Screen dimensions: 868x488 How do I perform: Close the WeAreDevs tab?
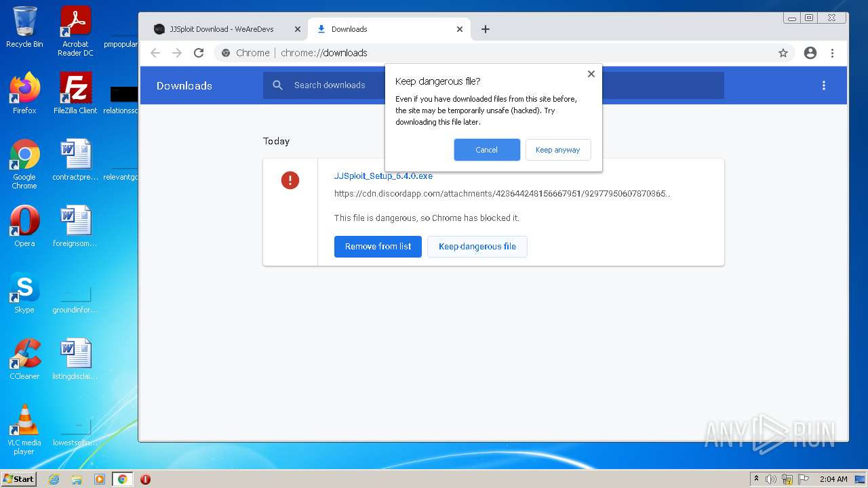298,29
